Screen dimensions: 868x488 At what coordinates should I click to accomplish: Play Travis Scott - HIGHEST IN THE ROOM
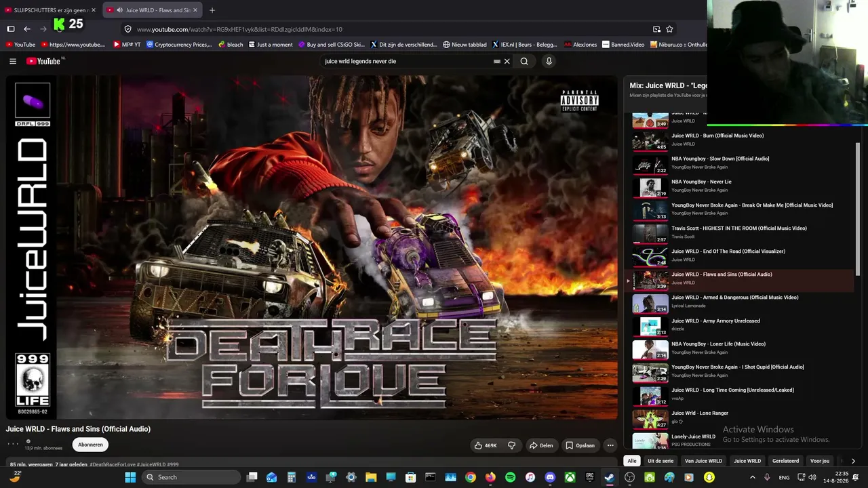pyautogui.click(x=741, y=232)
